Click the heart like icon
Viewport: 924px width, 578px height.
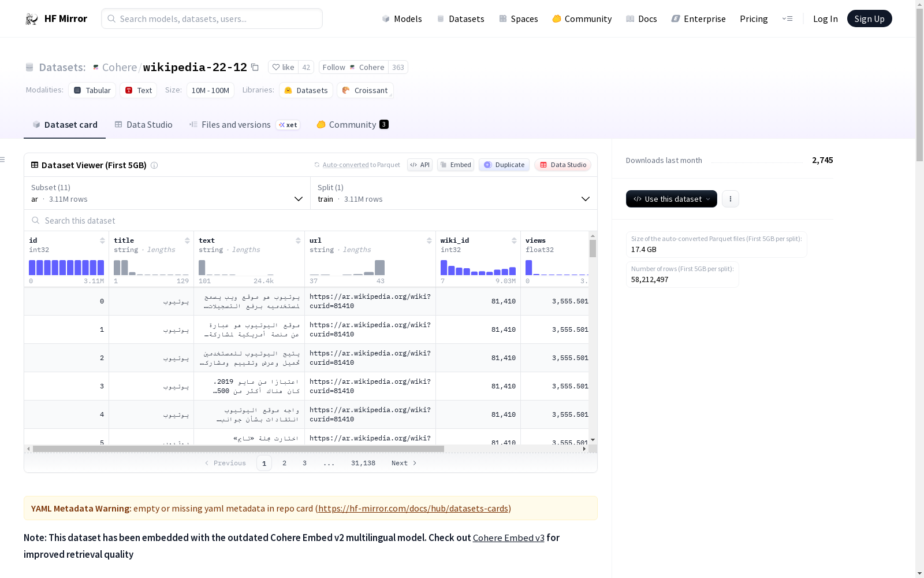tap(276, 67)
